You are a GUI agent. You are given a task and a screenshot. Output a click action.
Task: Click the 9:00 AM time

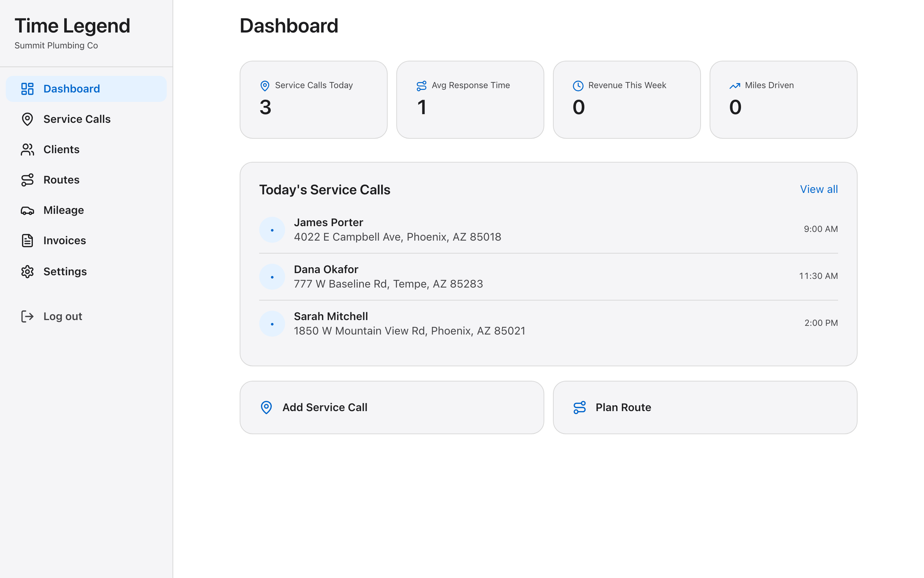coord(820,229)
